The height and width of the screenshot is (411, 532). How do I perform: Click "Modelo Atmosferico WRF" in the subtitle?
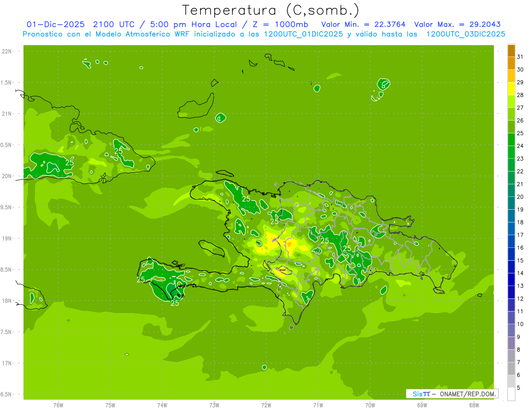tap(143, 34)
